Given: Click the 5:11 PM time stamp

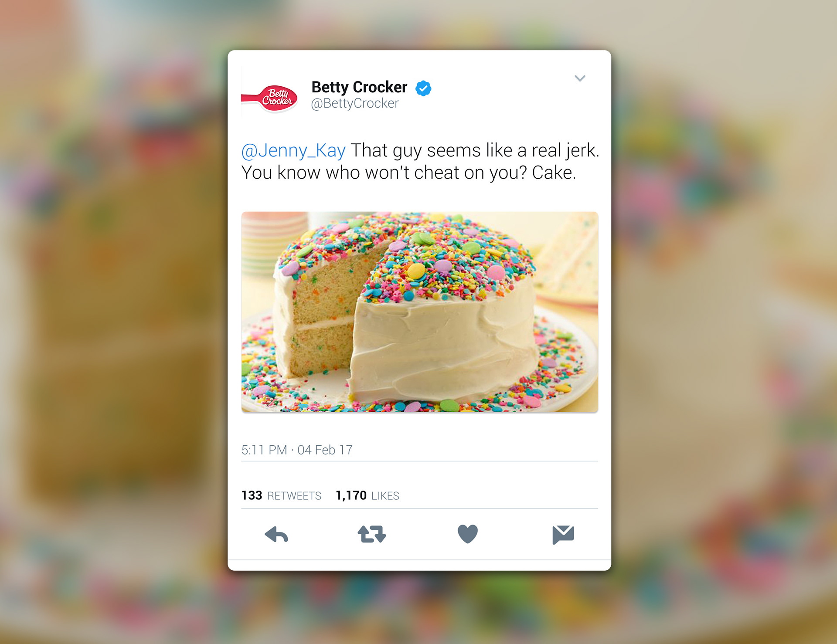Looking at the screenshot, I should tap(264, 450).
